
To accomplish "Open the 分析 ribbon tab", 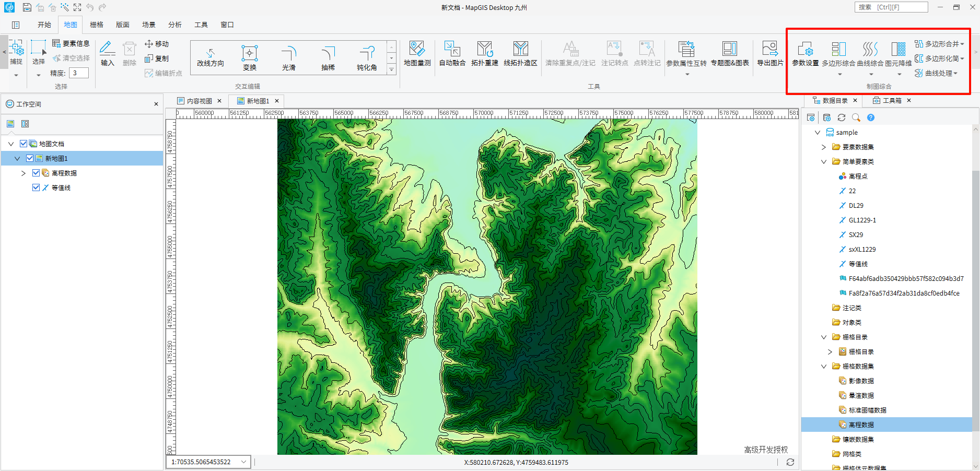I will tap(174, 25).
